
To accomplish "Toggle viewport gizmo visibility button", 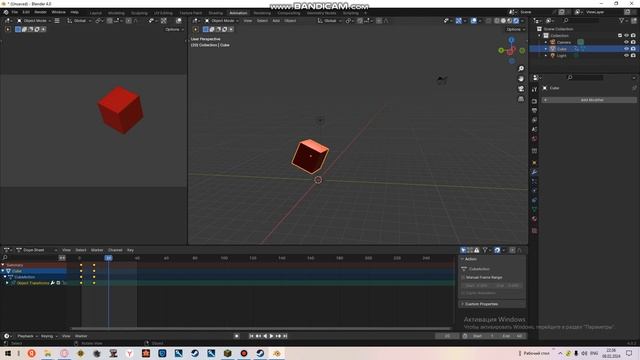I will point(458,20).
